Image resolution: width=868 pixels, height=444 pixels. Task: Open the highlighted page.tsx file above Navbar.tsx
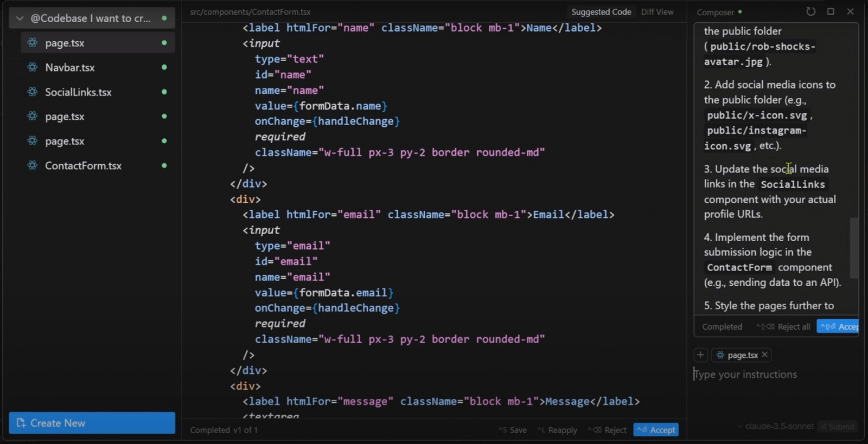(98, 43)
